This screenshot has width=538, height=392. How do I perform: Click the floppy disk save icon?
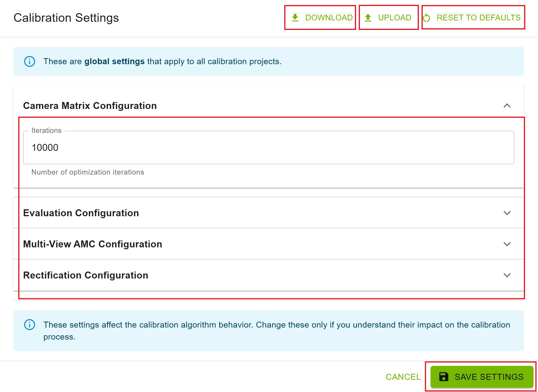pos(445,376)
